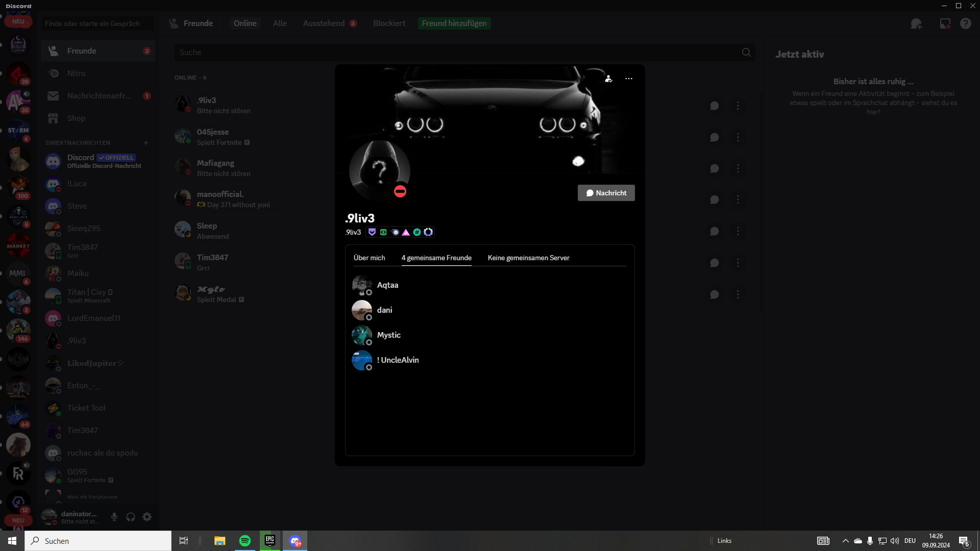Screen dimensions: 980x551
Task: Toggle headphone deafen in user panel
Action: point(131,517)
